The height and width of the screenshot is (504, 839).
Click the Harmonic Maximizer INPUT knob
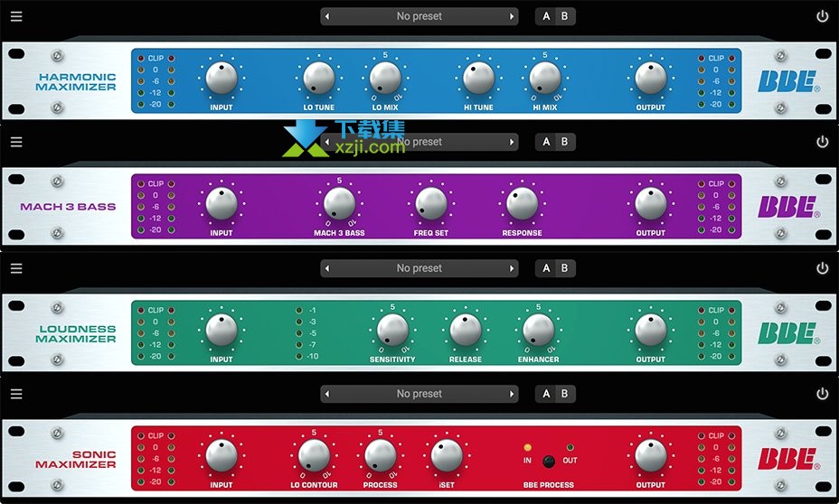point(221,78)
